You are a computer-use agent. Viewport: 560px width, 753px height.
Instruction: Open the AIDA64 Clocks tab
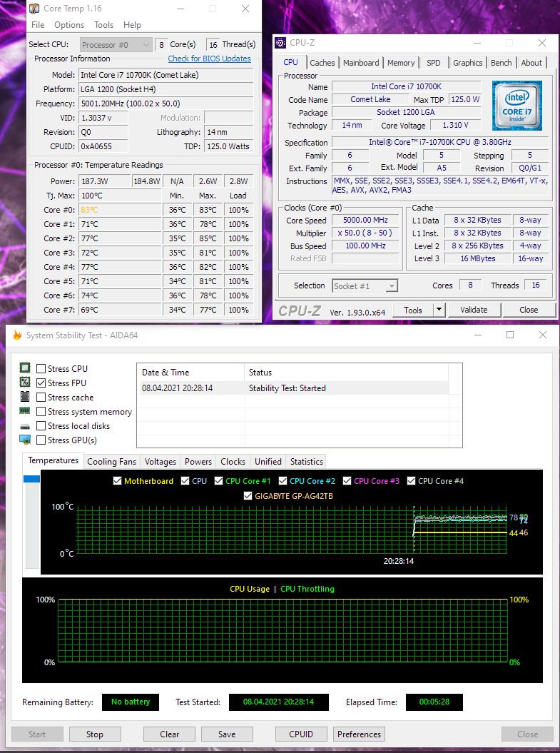pos(233,462)
